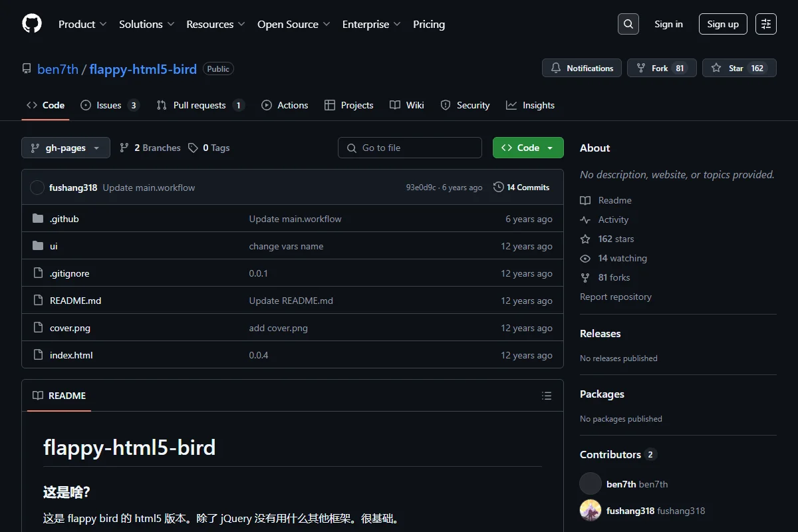The image size is (798, 532).
Task: Go to the Insights tab
Action: [x=530, y=105]
